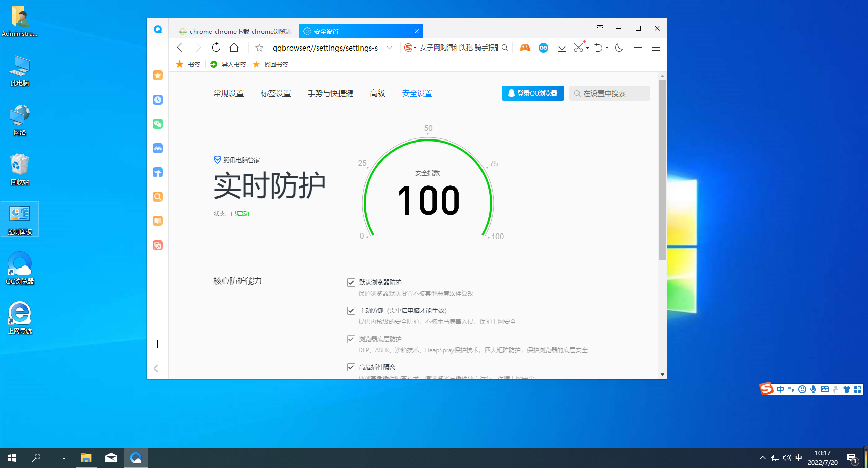Bookmark this page with star icon
Image resolution: width=868 pixels, height=468 pixels.
(x=259, y=48)
